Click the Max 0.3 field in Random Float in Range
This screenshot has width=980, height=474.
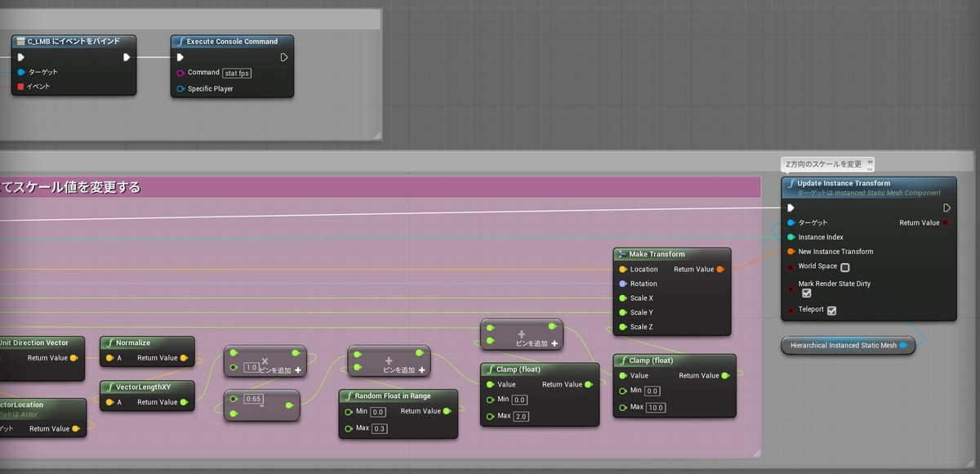click(380, 427)
